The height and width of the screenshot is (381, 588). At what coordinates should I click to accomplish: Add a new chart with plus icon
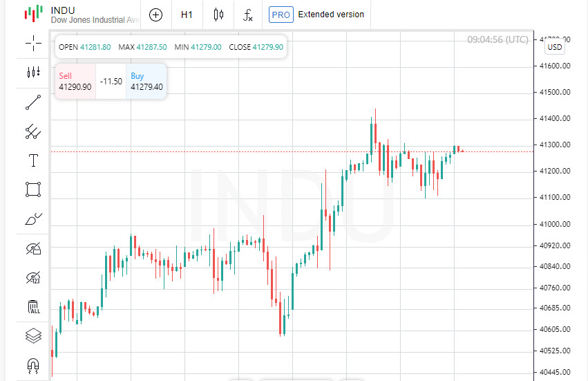[x=155, y=15]
